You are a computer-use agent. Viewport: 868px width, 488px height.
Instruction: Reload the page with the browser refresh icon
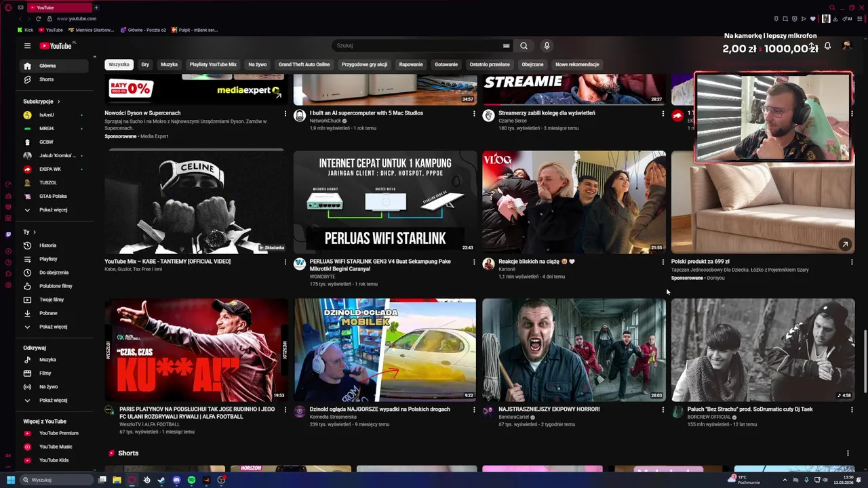coord(38,19)
